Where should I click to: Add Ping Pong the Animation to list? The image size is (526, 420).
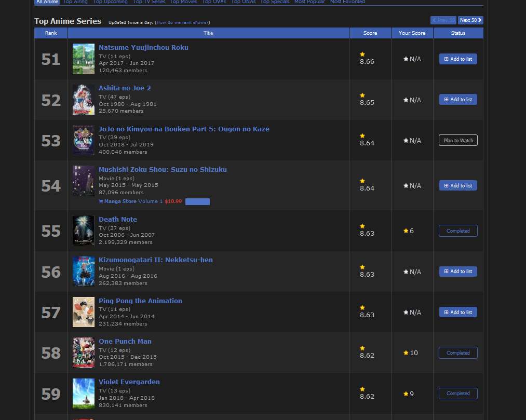458,313
